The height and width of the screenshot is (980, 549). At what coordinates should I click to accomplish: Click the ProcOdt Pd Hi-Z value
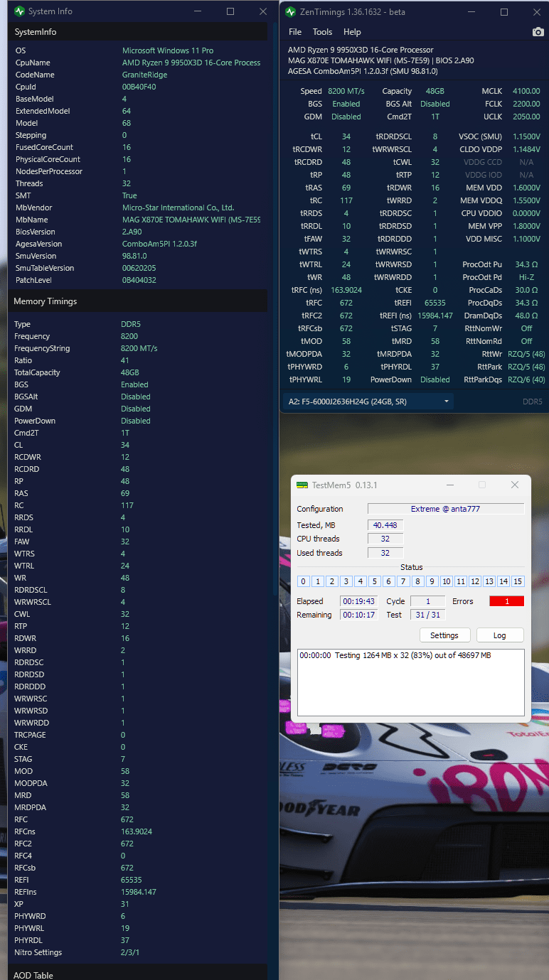526,277
